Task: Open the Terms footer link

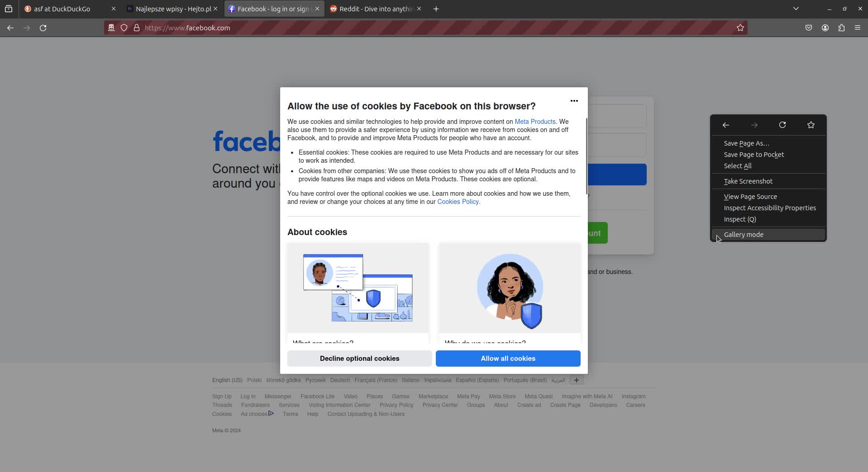Action: [x=290, y=414]
